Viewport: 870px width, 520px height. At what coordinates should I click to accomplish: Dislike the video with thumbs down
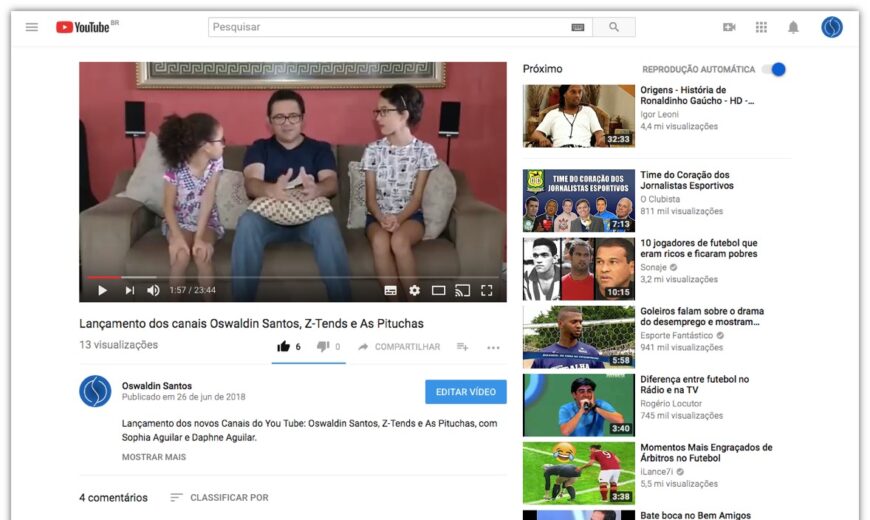click(323, 347)
